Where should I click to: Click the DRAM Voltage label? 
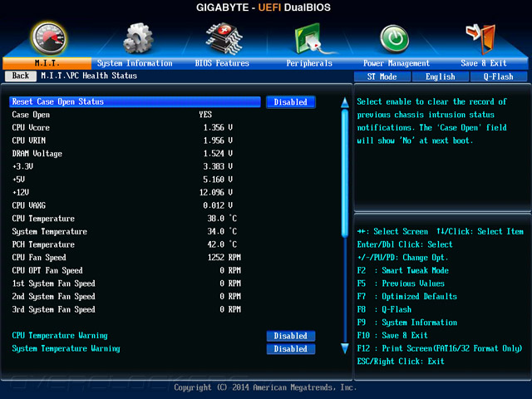pos(37,154)
